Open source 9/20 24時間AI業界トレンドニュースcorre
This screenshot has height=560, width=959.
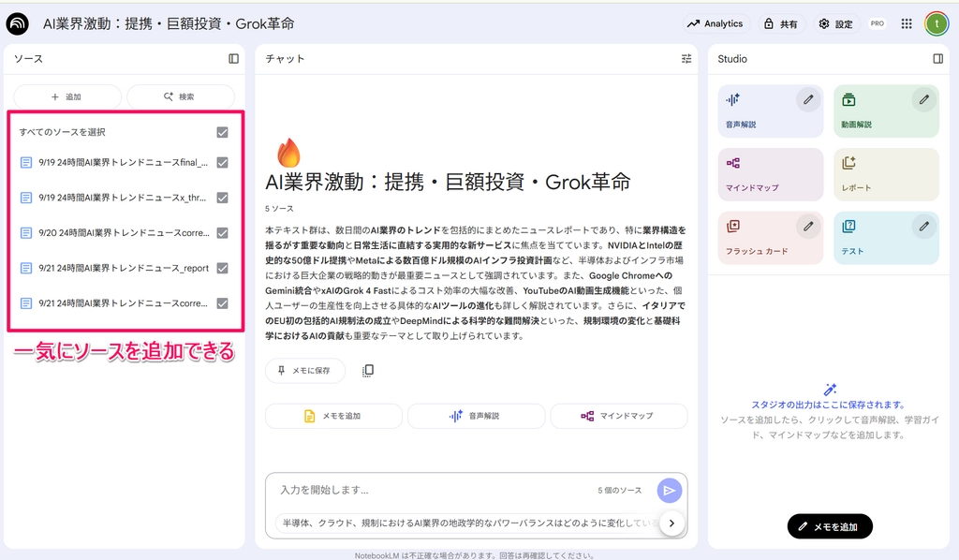pos(124,233)
